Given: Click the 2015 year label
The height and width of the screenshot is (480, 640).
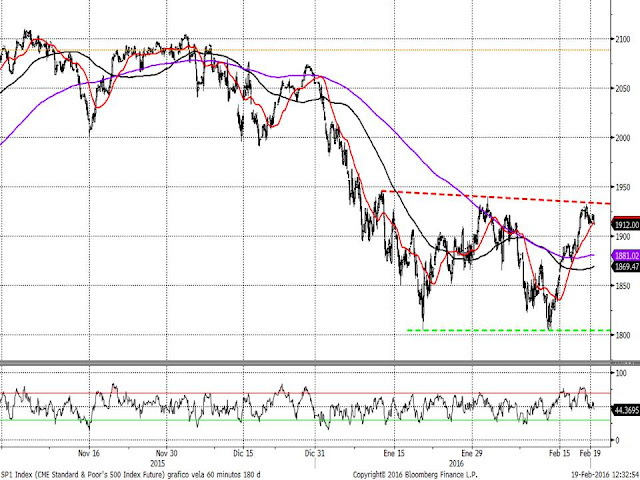Looking at the screenshot, I should (x=158, y=464).
